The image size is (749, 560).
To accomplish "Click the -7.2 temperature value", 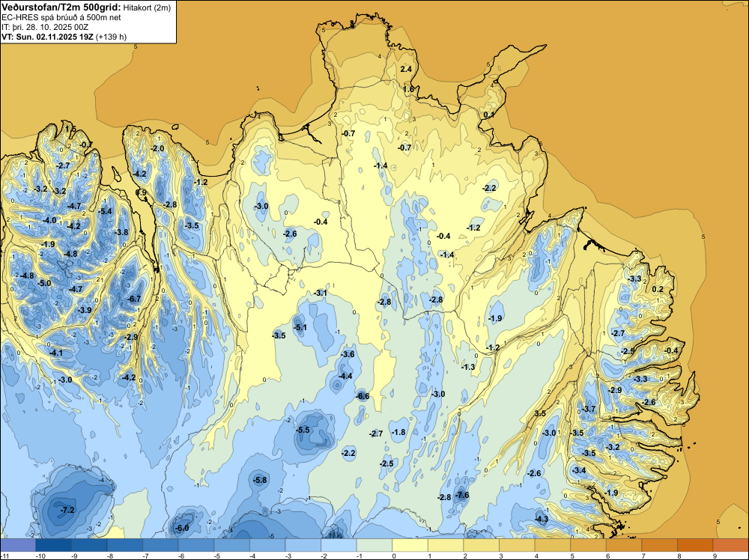I will click(67, 510).
